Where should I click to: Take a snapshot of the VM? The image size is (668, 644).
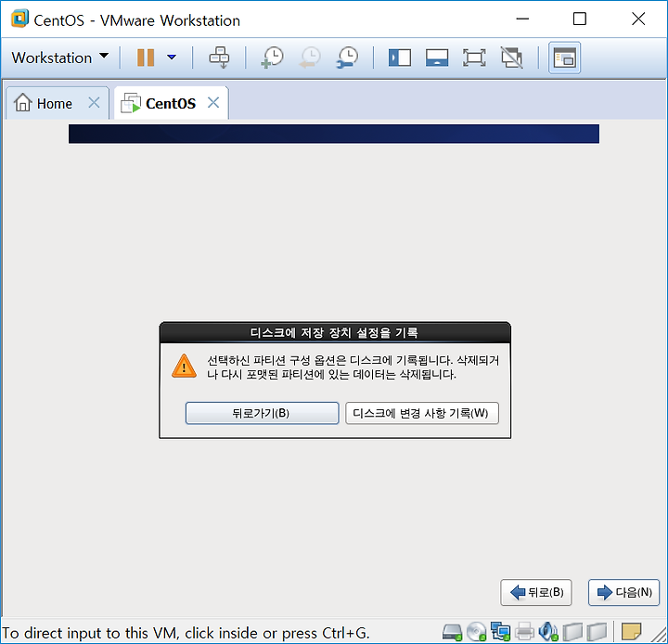272,58
